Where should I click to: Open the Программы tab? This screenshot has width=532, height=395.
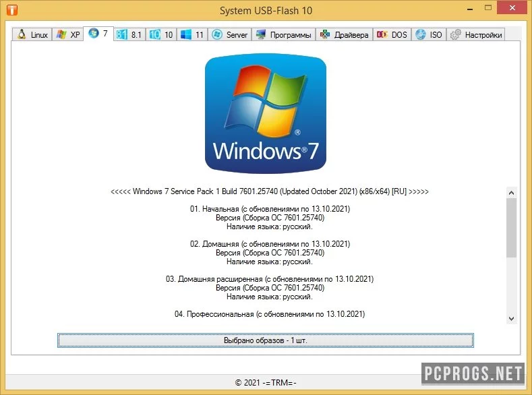(284, 34)
